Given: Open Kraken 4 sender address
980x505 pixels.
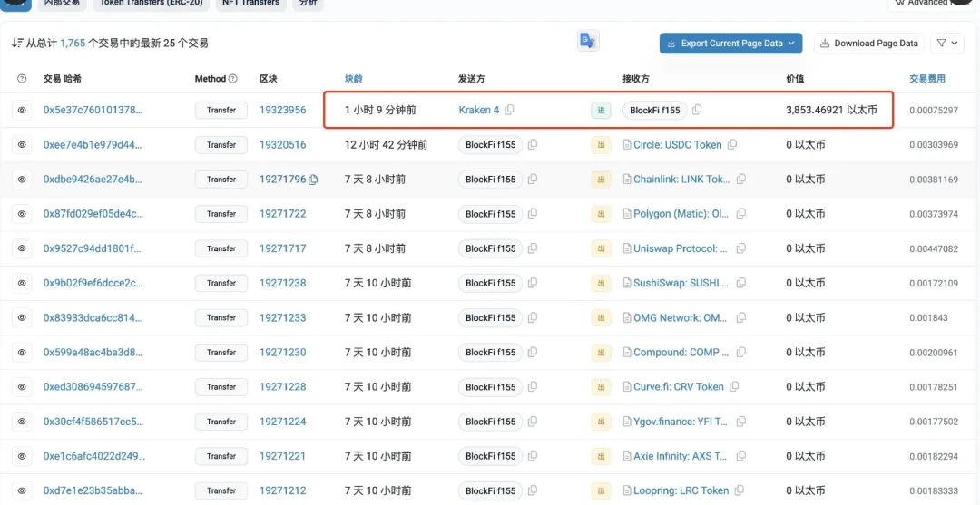Looking at the screenshot, I should tap(479, 110).
